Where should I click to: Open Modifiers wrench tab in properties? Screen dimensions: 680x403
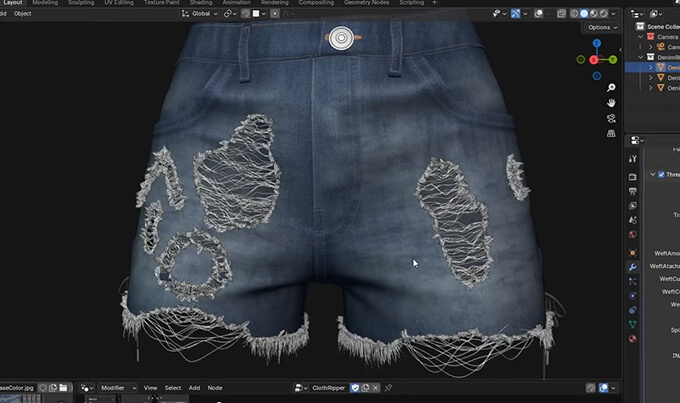633,268
